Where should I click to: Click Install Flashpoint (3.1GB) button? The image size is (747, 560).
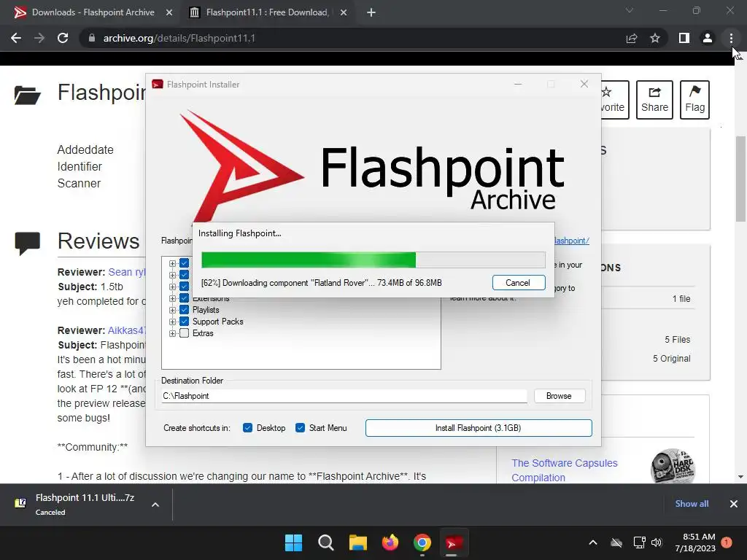[479, 427]
